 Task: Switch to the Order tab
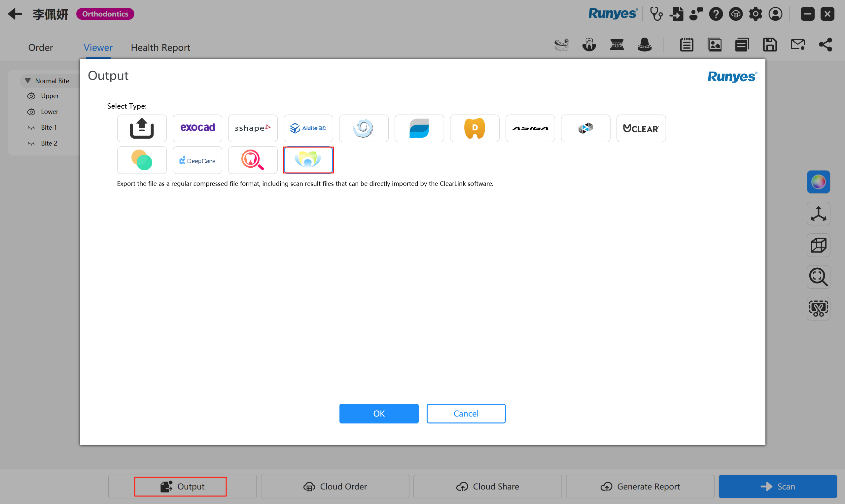click(40, 48)
